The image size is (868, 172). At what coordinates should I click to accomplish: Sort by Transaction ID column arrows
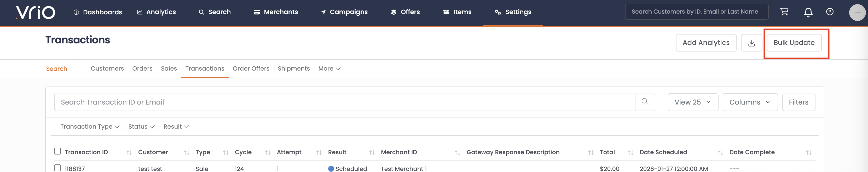pos(129,153)
